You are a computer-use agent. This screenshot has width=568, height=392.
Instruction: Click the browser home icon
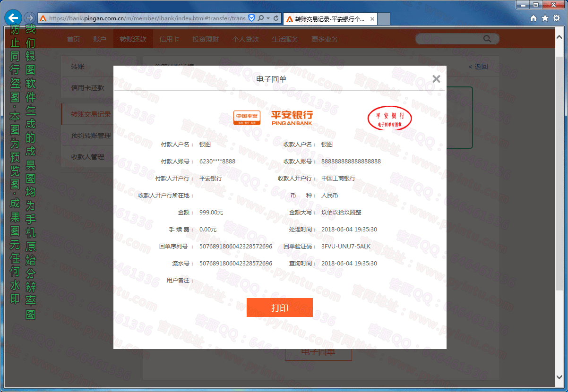pyautogui.click(x=534, y=18)
